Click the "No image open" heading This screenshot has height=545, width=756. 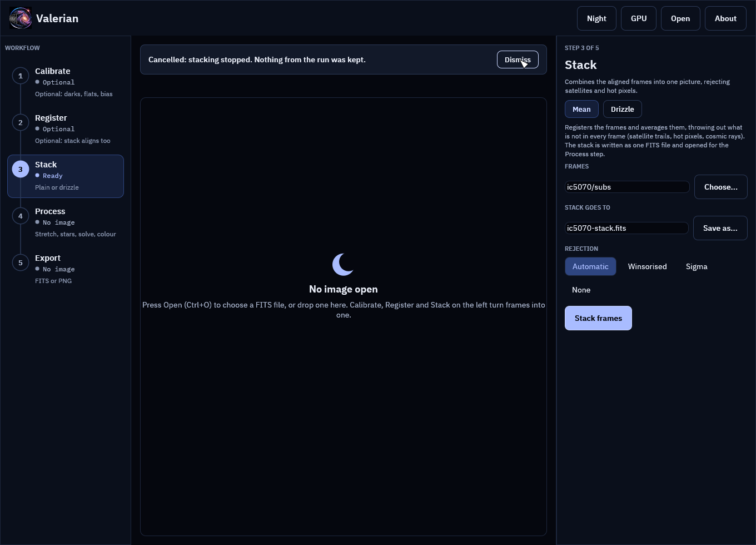tap(344, 289)
